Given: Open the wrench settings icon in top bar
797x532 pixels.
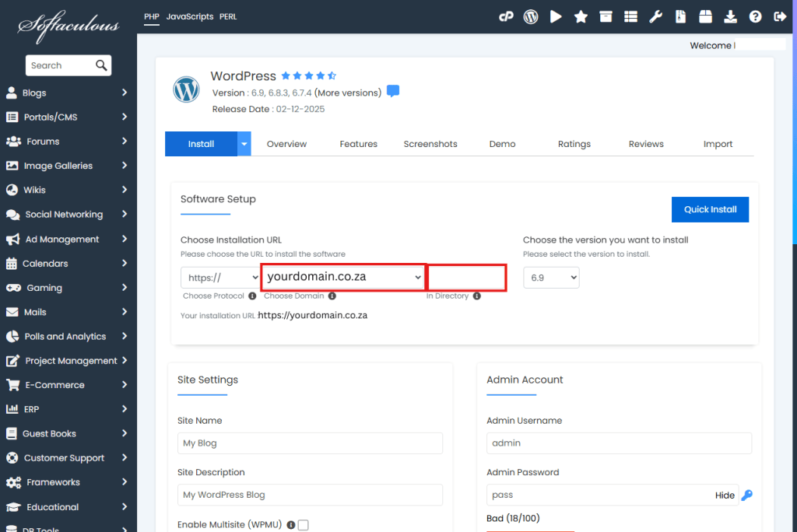Looking at the screenshot, I should pyautogui.click(x=655, y=16).
